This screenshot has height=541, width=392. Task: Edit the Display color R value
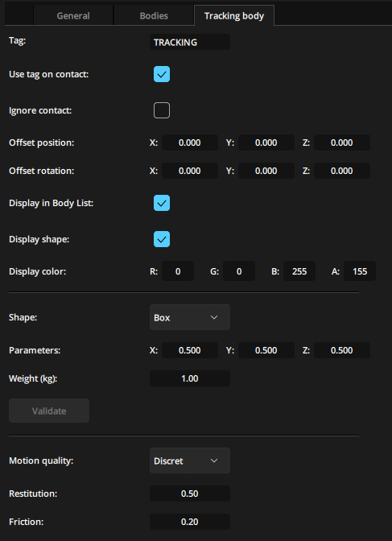(x=178, y=271)
